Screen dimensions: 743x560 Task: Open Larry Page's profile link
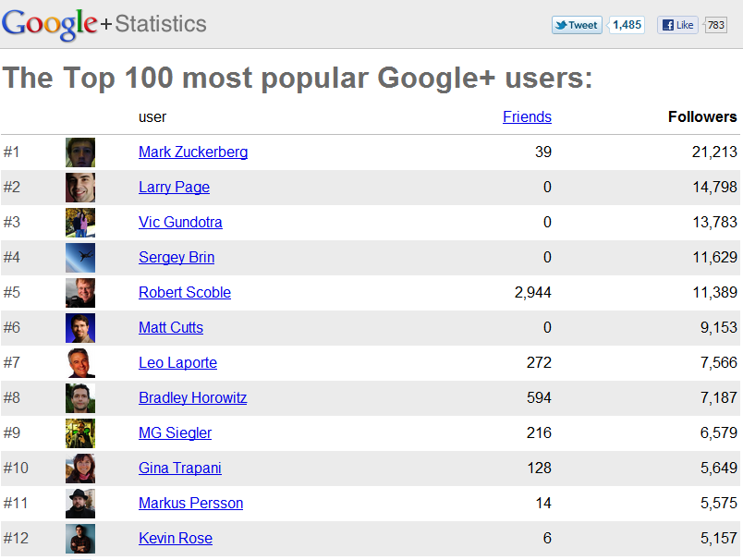point(174,188)
